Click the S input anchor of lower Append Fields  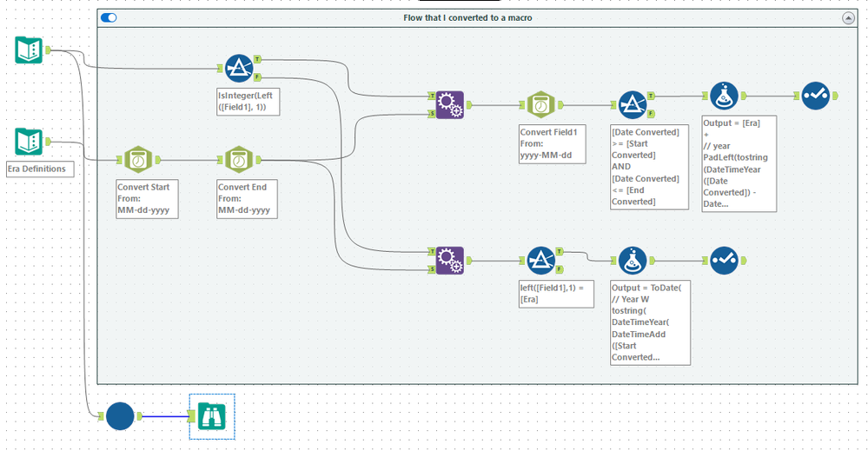433,269
